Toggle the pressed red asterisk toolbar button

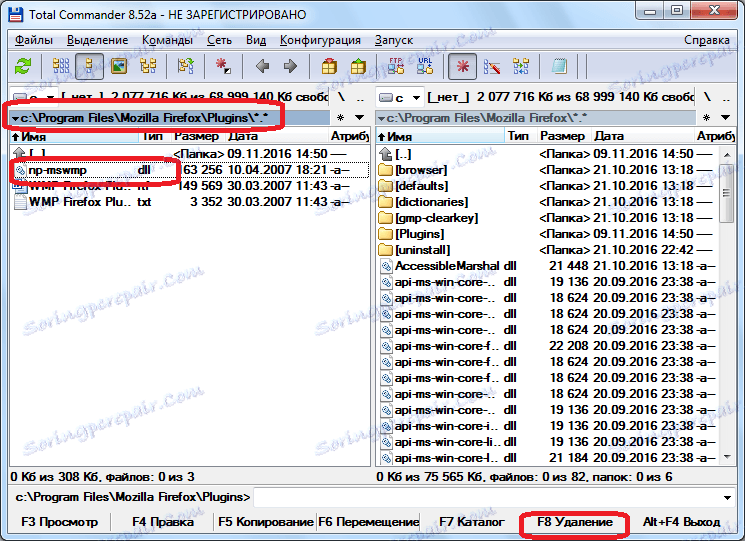462,66
